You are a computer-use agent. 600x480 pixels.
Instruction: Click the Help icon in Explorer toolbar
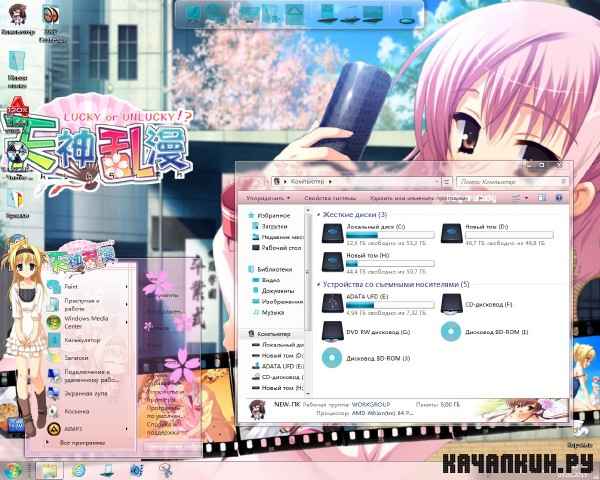(558, 198)
